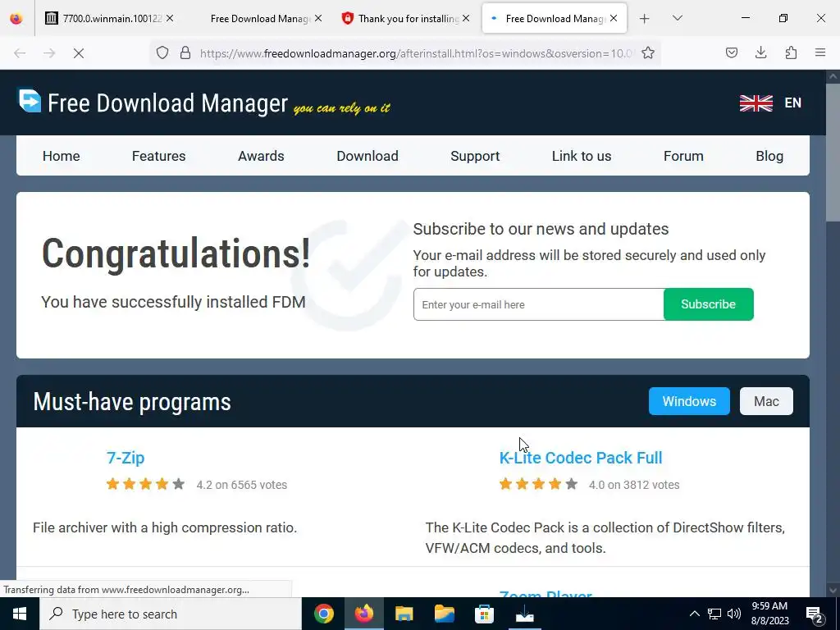Click the Firefox logo icon beside the tabs

[x=16, y=18]
